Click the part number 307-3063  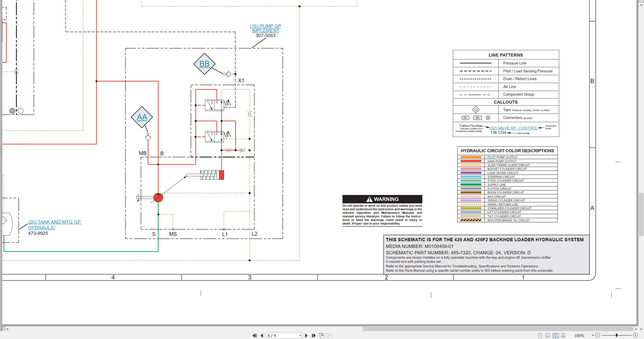pos(265,36)
